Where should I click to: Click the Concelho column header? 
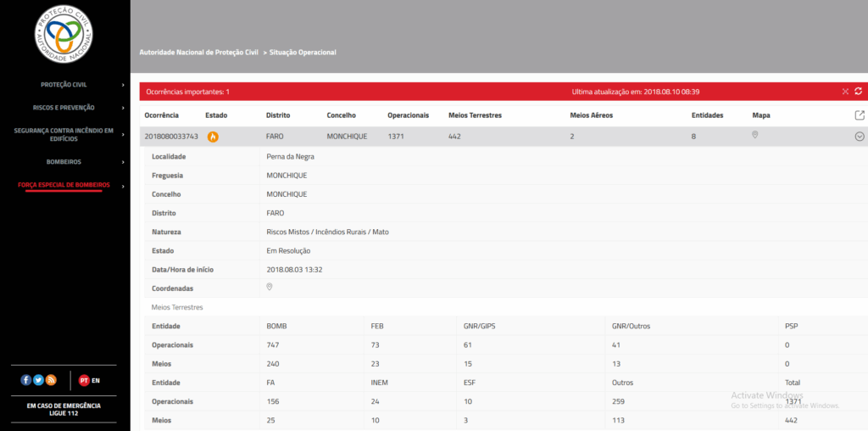pyautogui.click(x=342, y=115)
